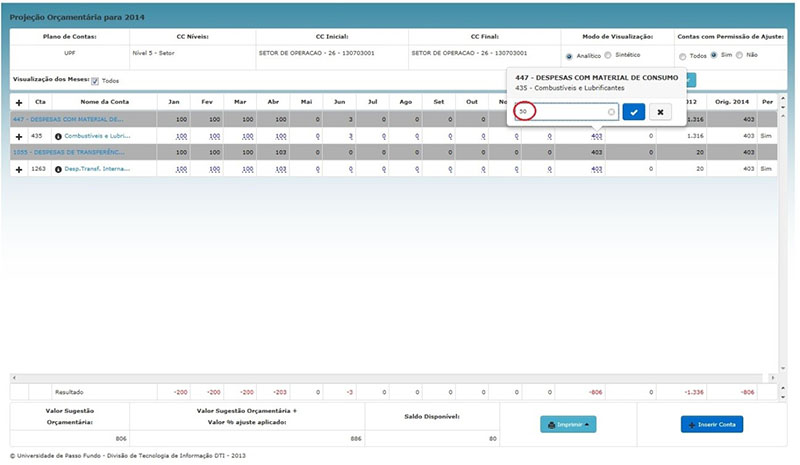This screenshot has width=800, height=465.
Task: Edit Jun value 3 in row 435
Action: tap(351, 137)
